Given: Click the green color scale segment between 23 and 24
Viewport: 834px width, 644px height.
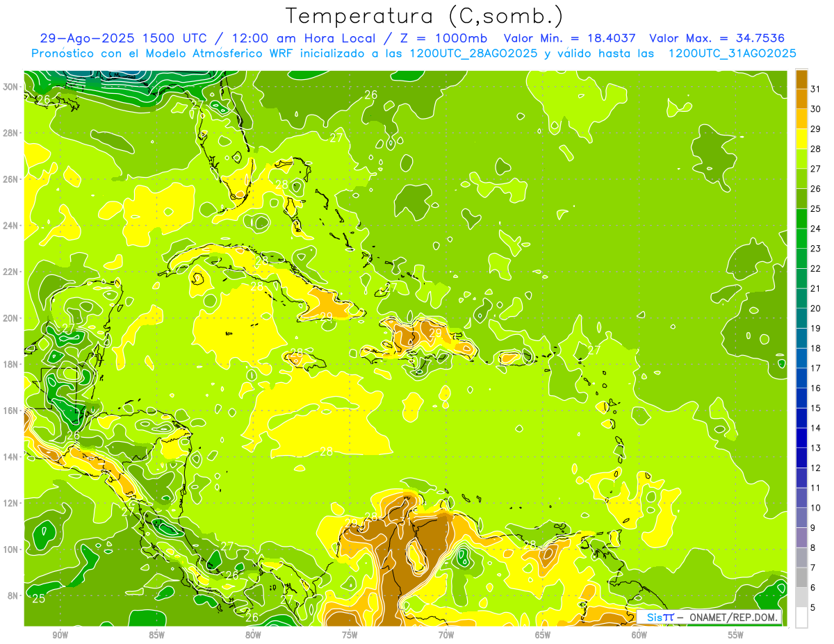Looking at the screenshot, I should (x=801, y=238).
